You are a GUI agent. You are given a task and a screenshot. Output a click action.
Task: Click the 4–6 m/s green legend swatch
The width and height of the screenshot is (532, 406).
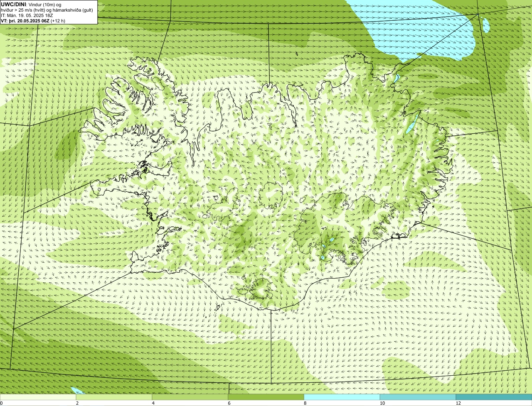(190, 397)
